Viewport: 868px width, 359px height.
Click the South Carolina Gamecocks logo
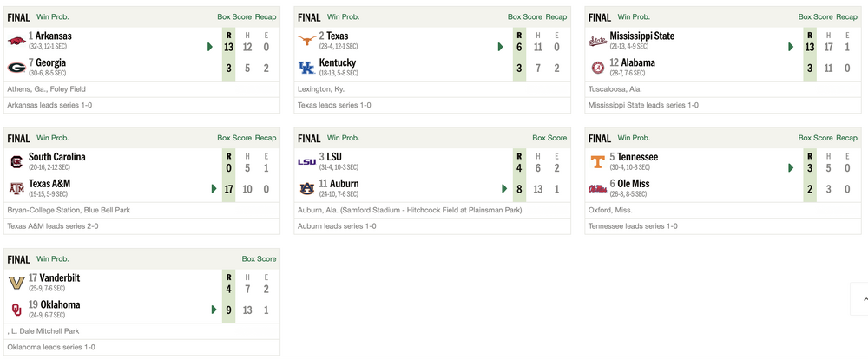click(16, 162)
